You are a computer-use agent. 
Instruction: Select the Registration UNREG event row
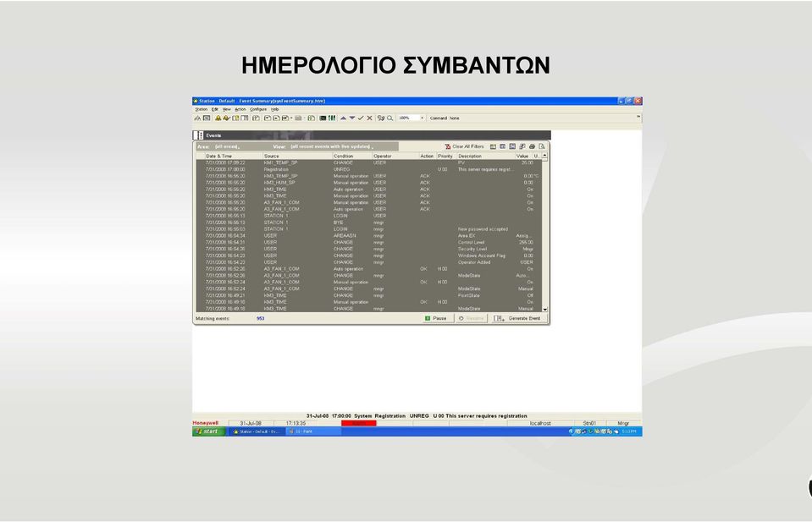tap(368, 169)
